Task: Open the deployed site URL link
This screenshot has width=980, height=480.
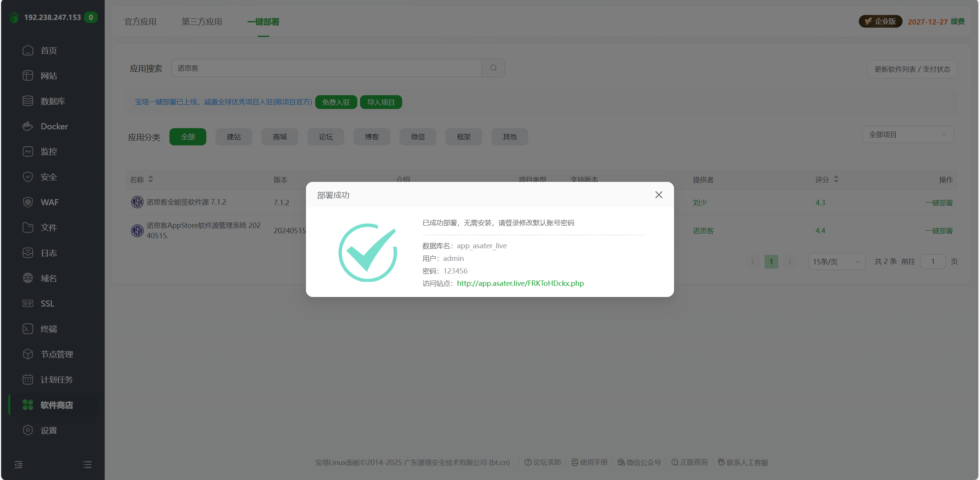Action: tap(520, 283)
